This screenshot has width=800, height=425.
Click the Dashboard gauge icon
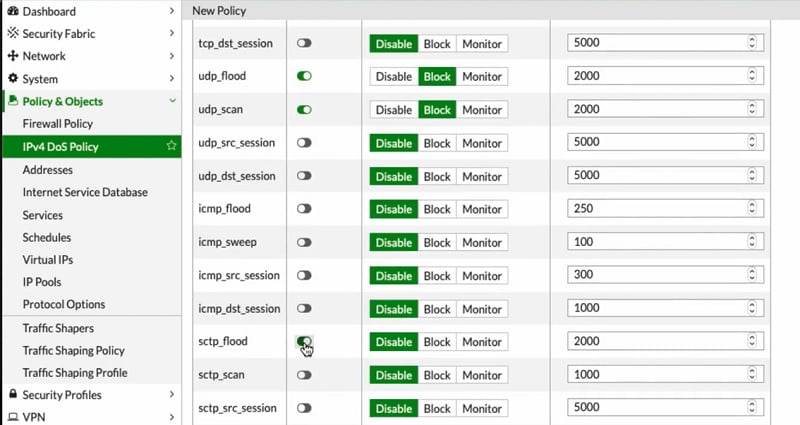pyautogui.click(x=13, y=11)
